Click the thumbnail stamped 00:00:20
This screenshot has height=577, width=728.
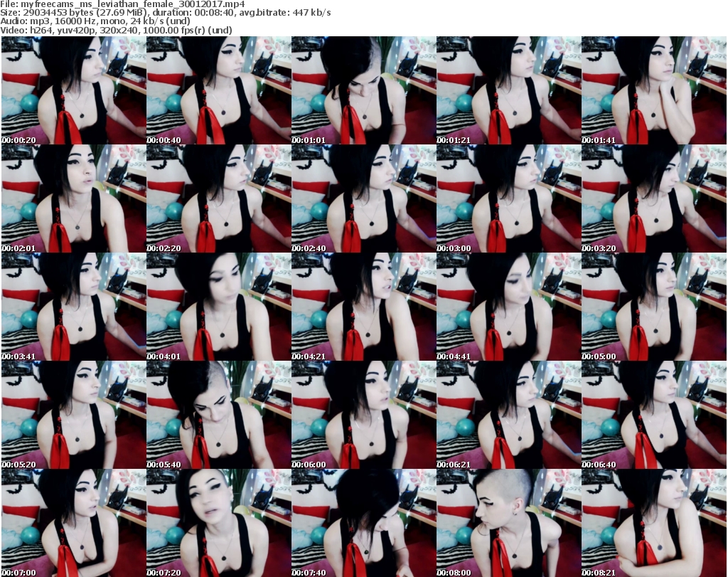tap(74, 90)
